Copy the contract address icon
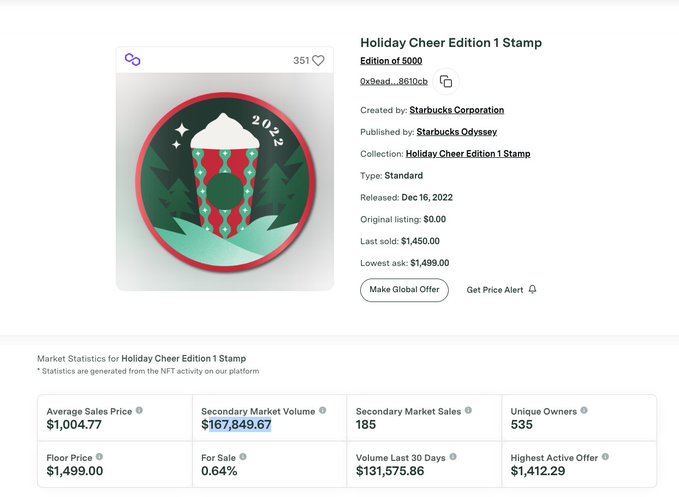Viewport: 679px width, 497px height. coord(446,82)
